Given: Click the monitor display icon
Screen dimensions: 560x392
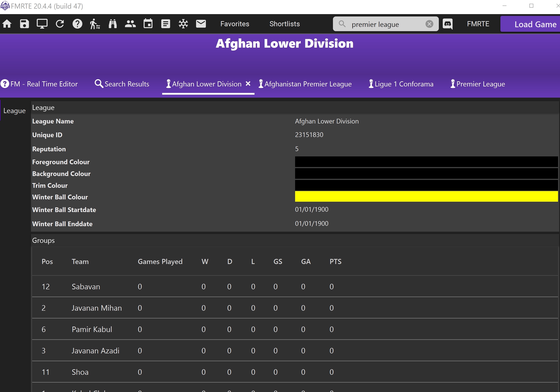Looking at the screenshot, I should click(42, 24).
